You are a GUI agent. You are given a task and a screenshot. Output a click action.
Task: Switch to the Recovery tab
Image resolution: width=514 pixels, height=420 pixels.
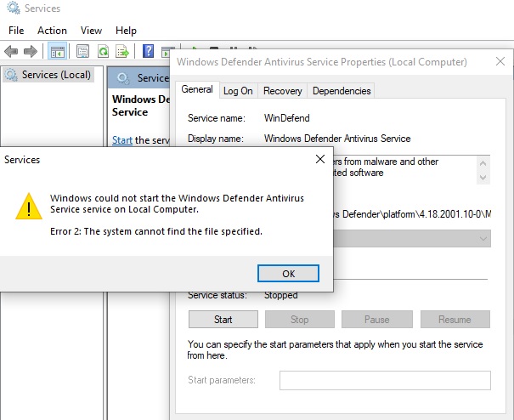tap(283, 91)
